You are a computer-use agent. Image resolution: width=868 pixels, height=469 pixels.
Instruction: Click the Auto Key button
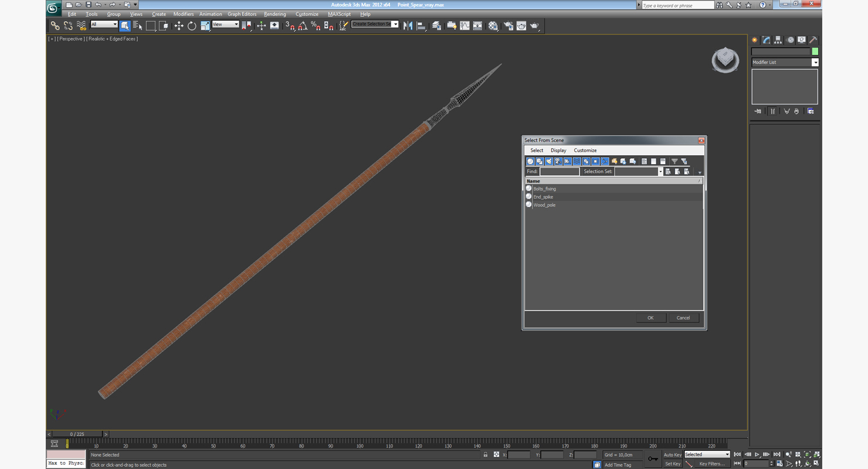pos(673,454)
